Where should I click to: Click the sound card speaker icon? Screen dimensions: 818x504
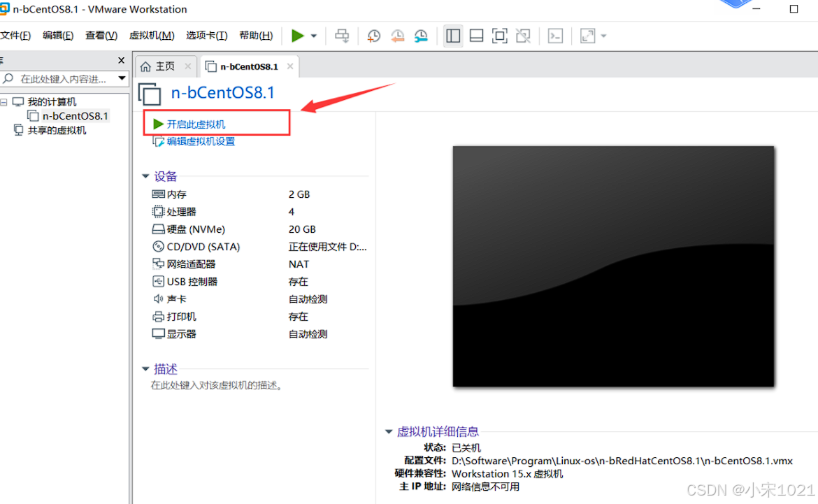click(158, 298)
